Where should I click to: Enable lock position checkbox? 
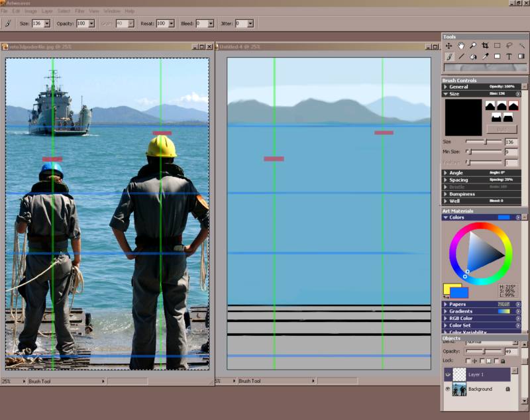pos(468,361)
